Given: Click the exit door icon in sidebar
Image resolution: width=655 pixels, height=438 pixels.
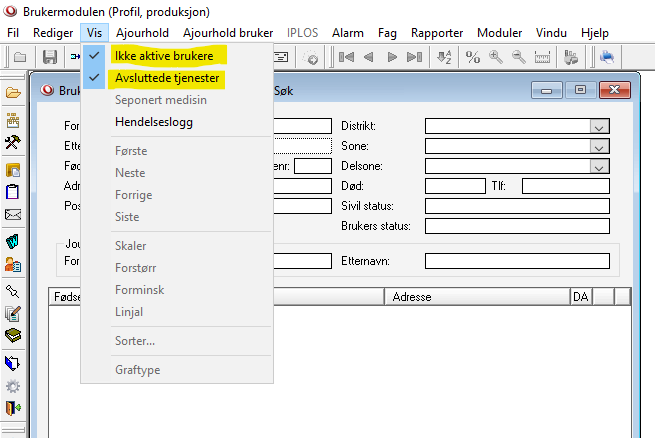Looking at the screenshot, I should [13, 409].
